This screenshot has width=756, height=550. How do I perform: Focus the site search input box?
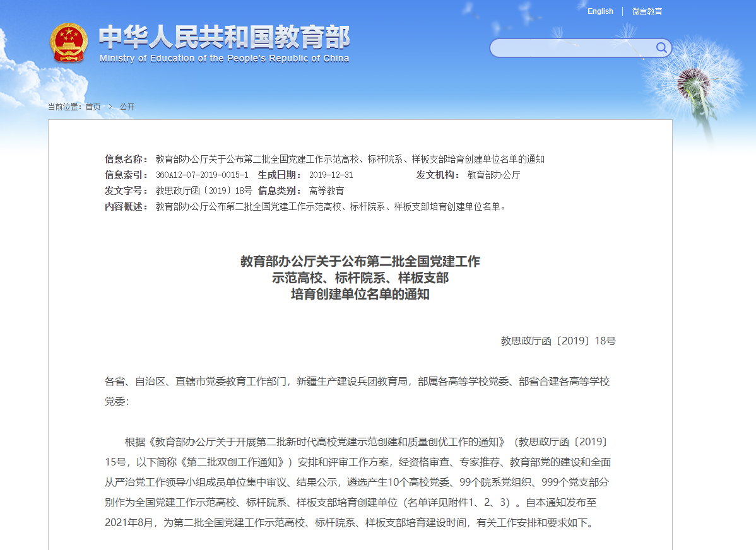571,48
